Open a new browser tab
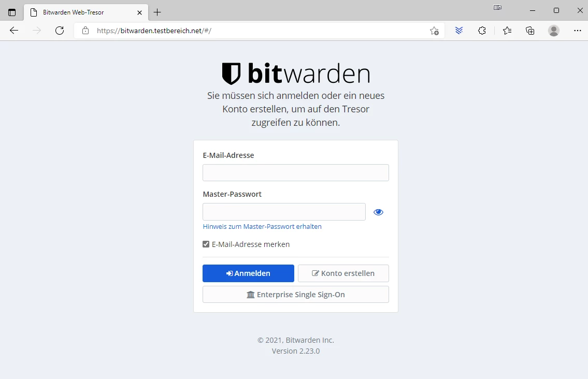The height and width of the screenshot is (379, 588). coord(157,12)
